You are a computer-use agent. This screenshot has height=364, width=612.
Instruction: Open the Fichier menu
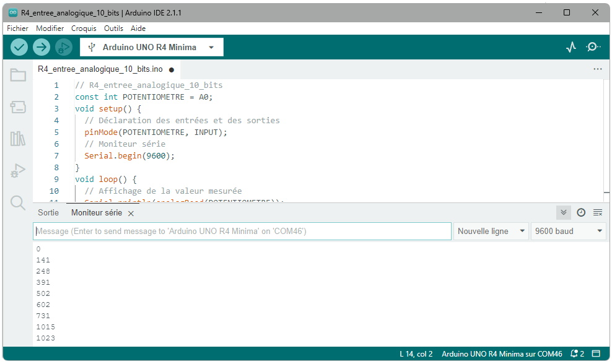(x=17, y=28)
